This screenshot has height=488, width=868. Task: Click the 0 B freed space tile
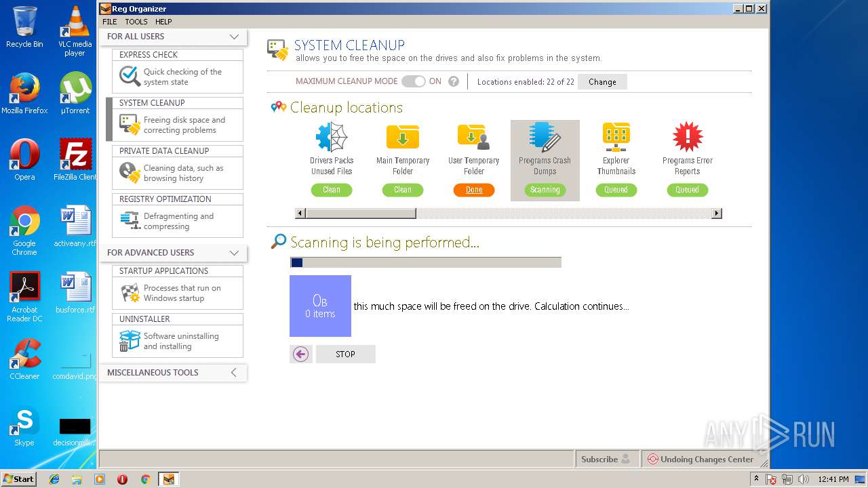point(320,306)
